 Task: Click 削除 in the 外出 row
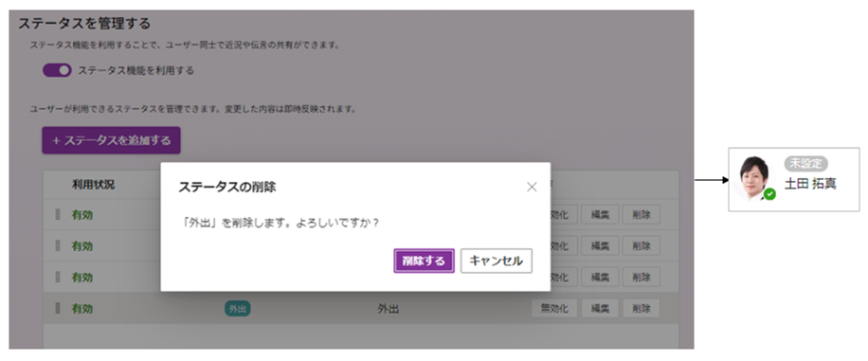(641, 308)
